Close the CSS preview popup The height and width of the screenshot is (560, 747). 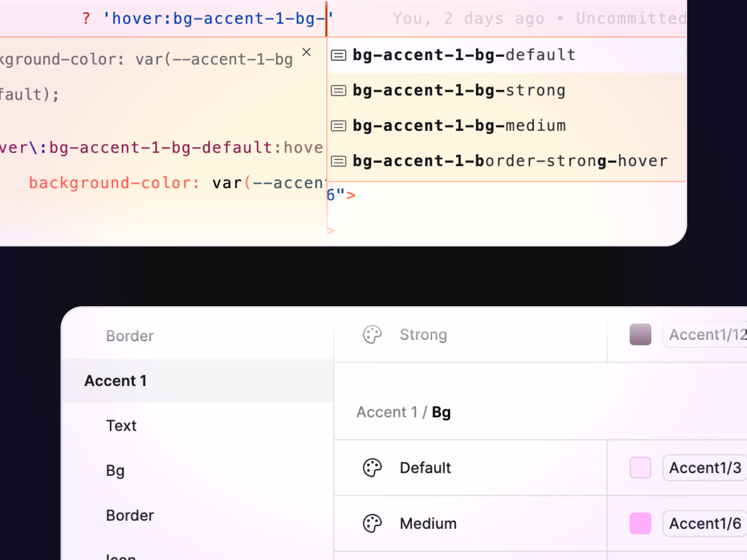tap(306, 52)
